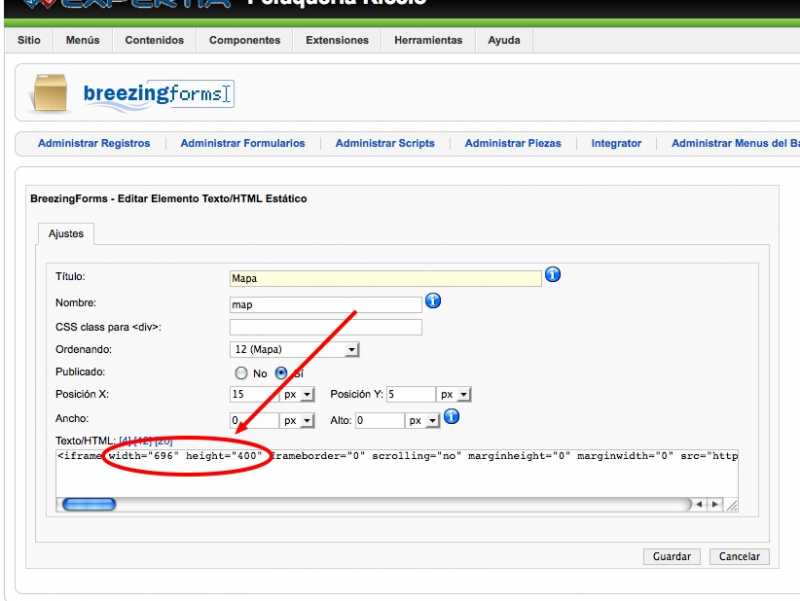Viewport: 800px width, 601px height.
Task: Open the Posición Y unit dropdown
Action: (x=454, y=394)
